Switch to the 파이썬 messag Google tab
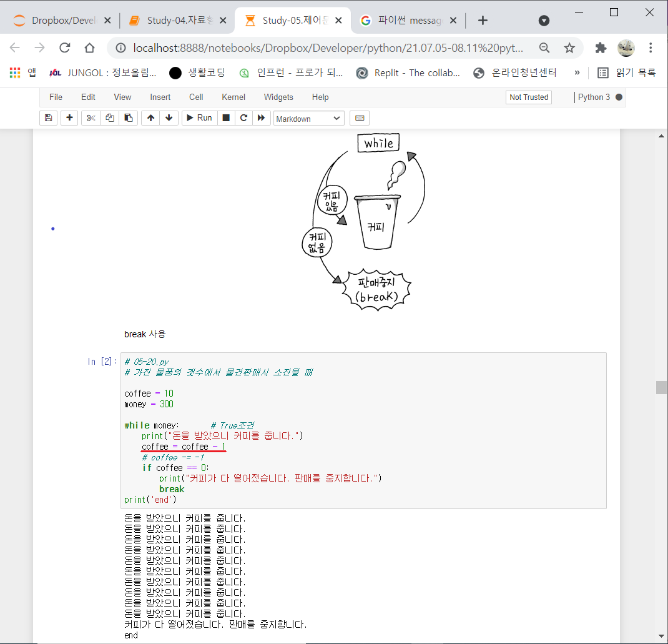Viewport: 668px width, 644px height. pyautogui.click(x=407, y=21)
